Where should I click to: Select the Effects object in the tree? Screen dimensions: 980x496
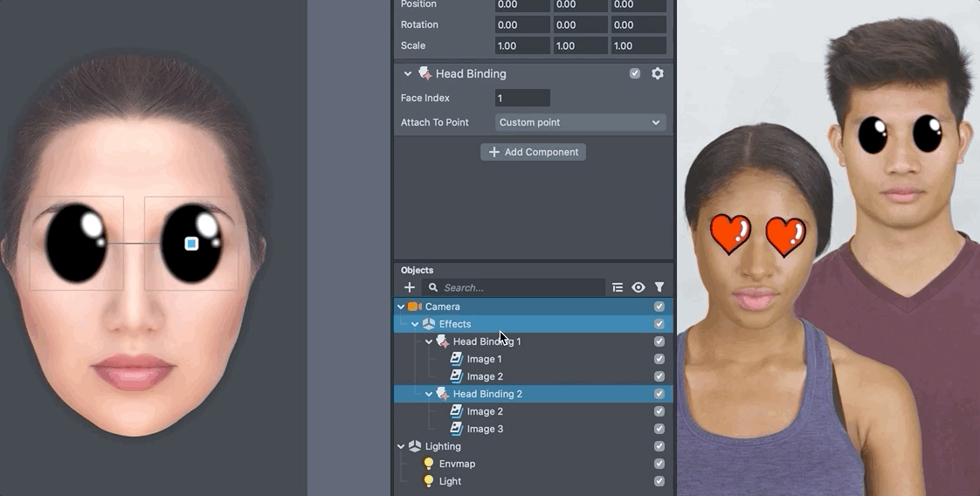[455, 324]
